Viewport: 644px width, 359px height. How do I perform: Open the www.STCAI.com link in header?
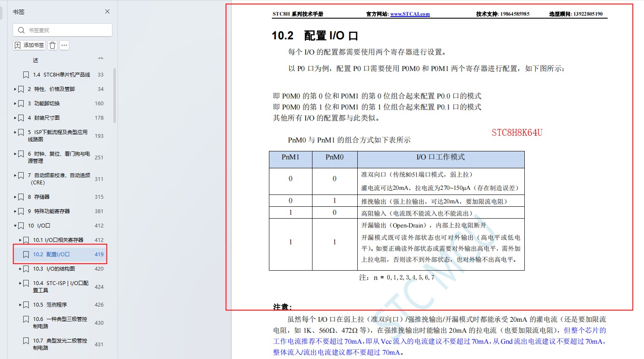click(x=410, y=14)
